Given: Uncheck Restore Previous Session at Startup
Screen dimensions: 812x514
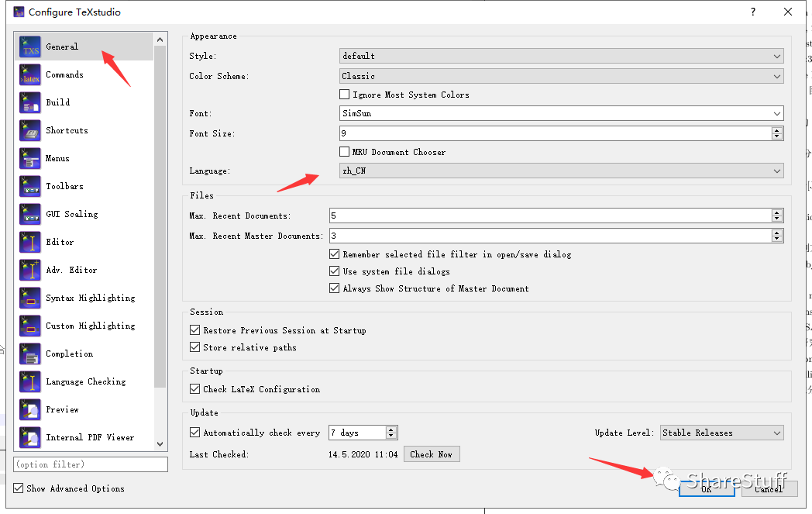Looking at the screenshot, I should click(x=194, y=330).
